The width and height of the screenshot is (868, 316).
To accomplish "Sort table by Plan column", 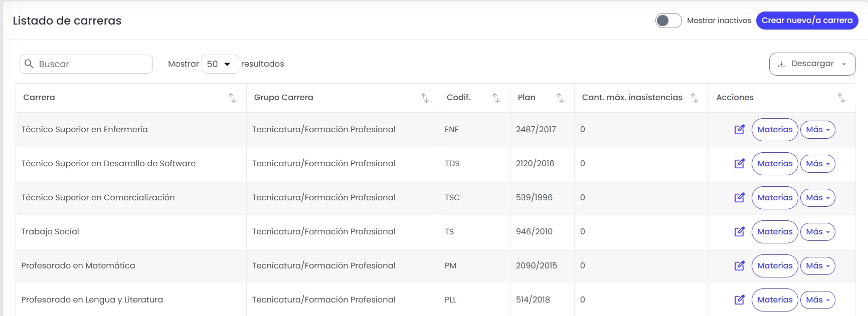I will (x=560, y=98).
